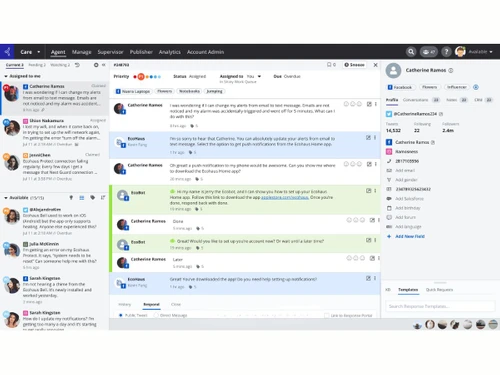Open Sarah Kingston Facebook case about chime
500x375 pixels.
pos(54,290)
